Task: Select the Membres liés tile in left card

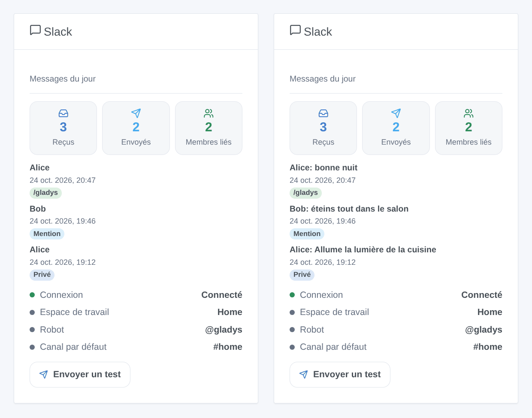Action: [209, 128]
